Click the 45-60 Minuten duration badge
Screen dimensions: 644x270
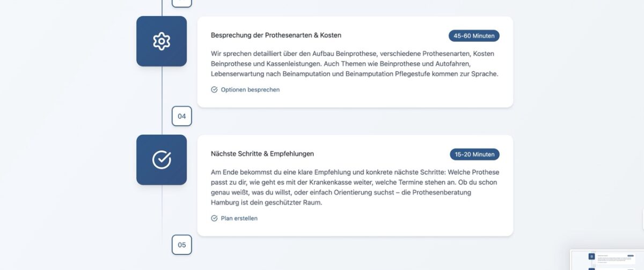(474, 36)
